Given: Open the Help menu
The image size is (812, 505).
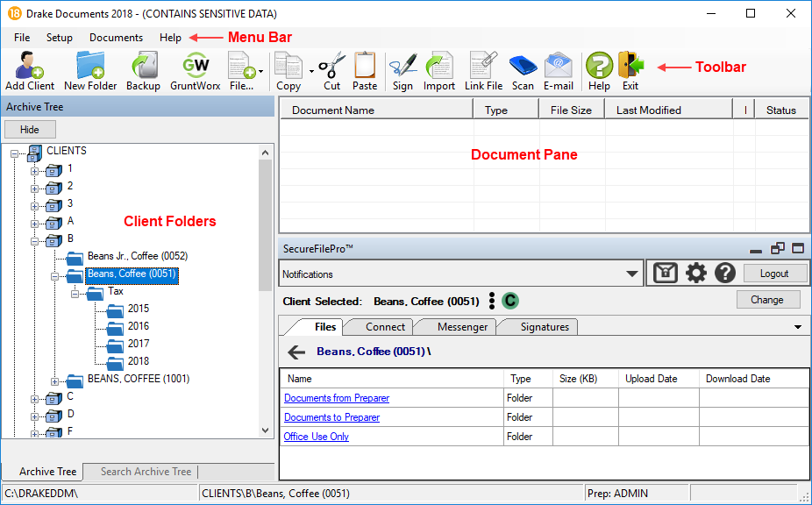Looking at the screenshot, I should click(x=170, y=38).
